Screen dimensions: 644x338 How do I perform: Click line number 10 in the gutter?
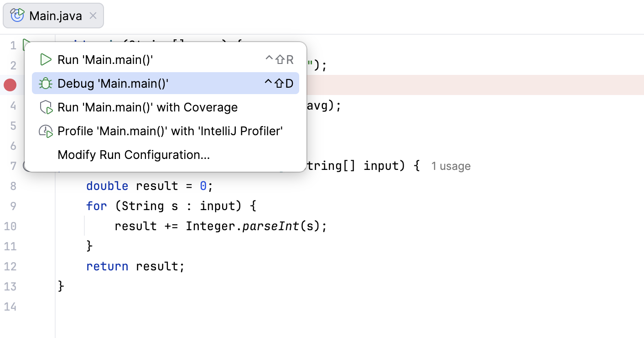11,226
